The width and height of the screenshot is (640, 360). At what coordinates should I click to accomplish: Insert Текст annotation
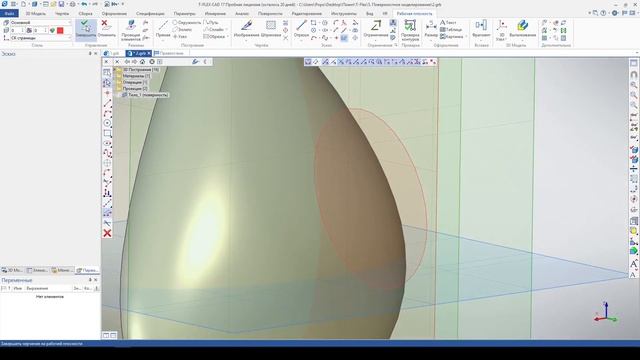pyautogui.click(x=448, y=22)
